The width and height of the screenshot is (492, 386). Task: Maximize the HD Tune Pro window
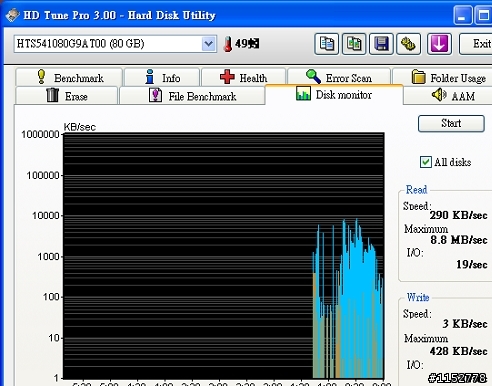[x=483, y=15]
